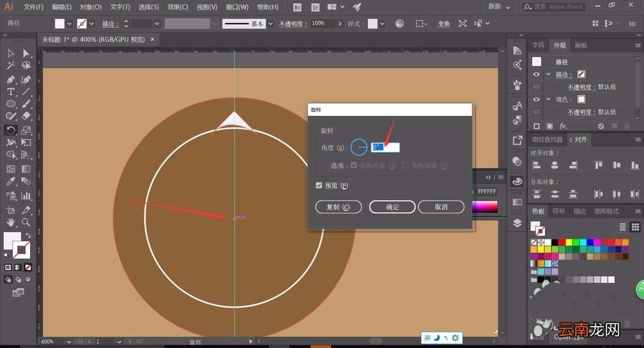Collapse the 描边 row in appearance panel
644x348 pixels.
548,74
